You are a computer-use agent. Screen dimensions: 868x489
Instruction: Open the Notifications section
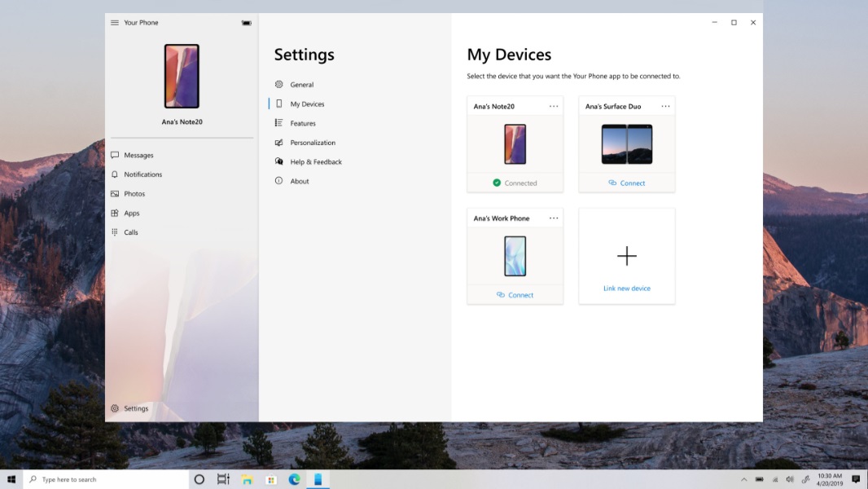142,174
